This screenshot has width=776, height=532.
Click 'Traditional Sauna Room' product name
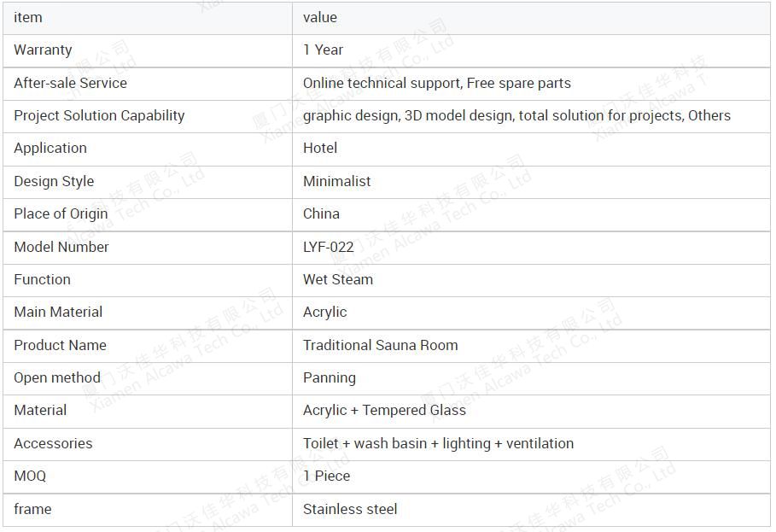coord(380,346)
